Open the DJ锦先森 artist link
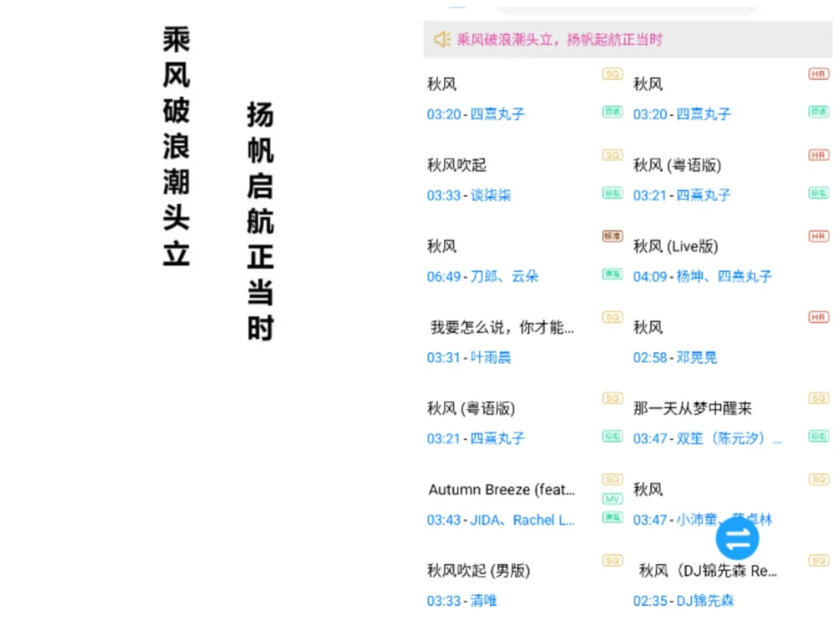This screenshot has width=840, height=629. click(705, 601)
